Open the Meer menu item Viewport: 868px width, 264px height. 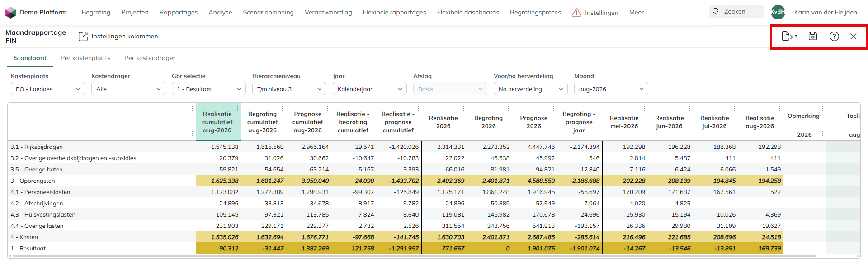point(636,12)
